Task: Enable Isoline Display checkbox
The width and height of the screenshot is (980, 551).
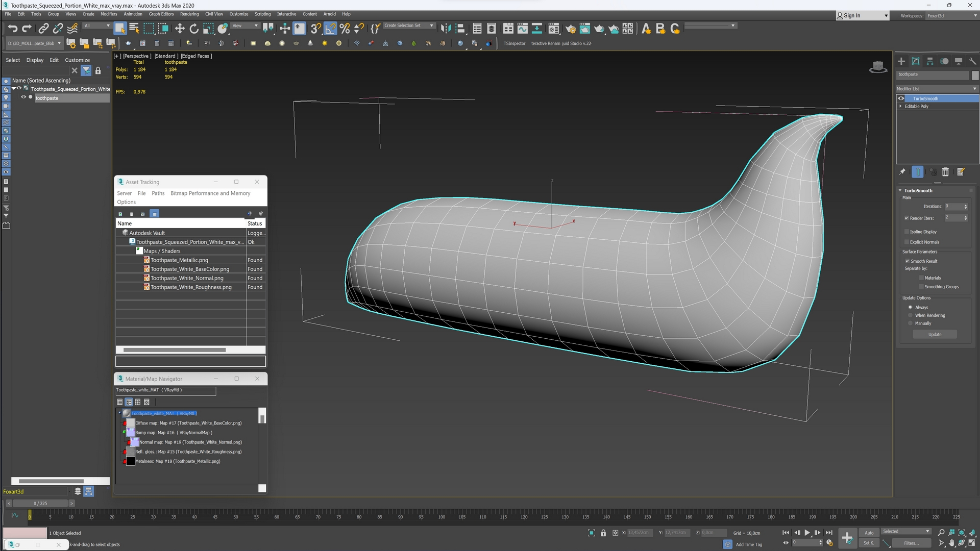Action: click(x=906, y=232)
